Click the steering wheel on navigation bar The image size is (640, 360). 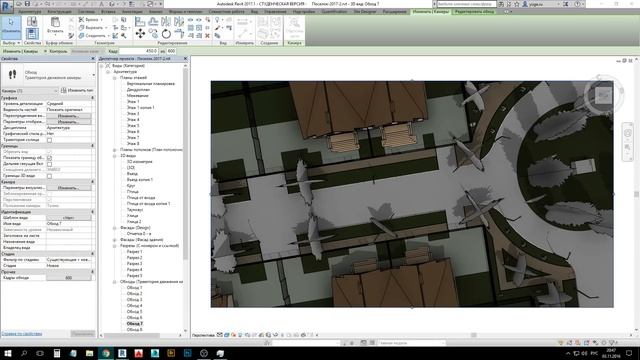click(628, 133)
